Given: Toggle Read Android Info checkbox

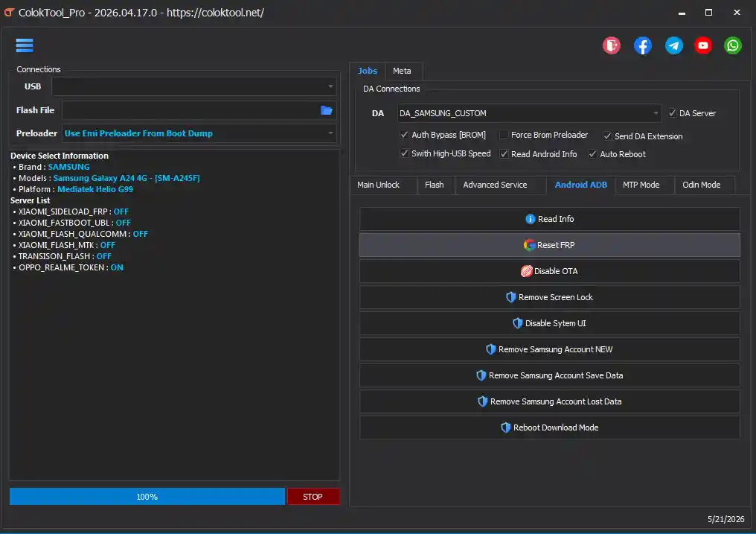Looking at the screenshot, I should coord(504,154).
